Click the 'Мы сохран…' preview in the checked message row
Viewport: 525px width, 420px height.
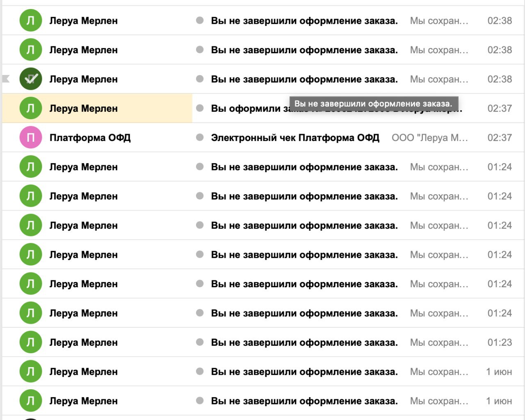(x=439, y=79)
